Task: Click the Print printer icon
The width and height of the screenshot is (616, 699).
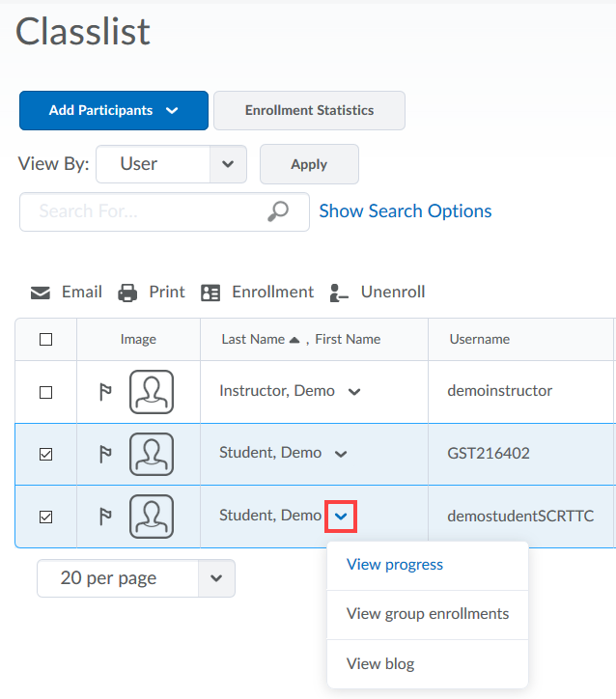Action: click(127, 293)
